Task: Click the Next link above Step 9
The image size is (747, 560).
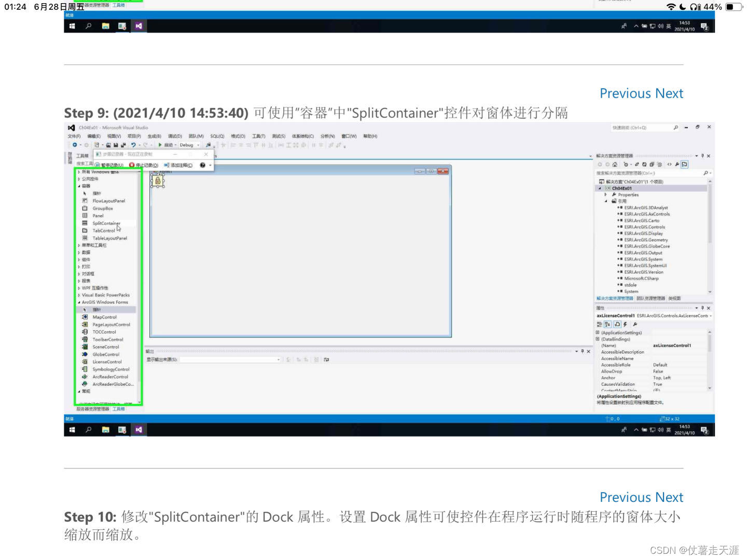Action: pos(669,93)
